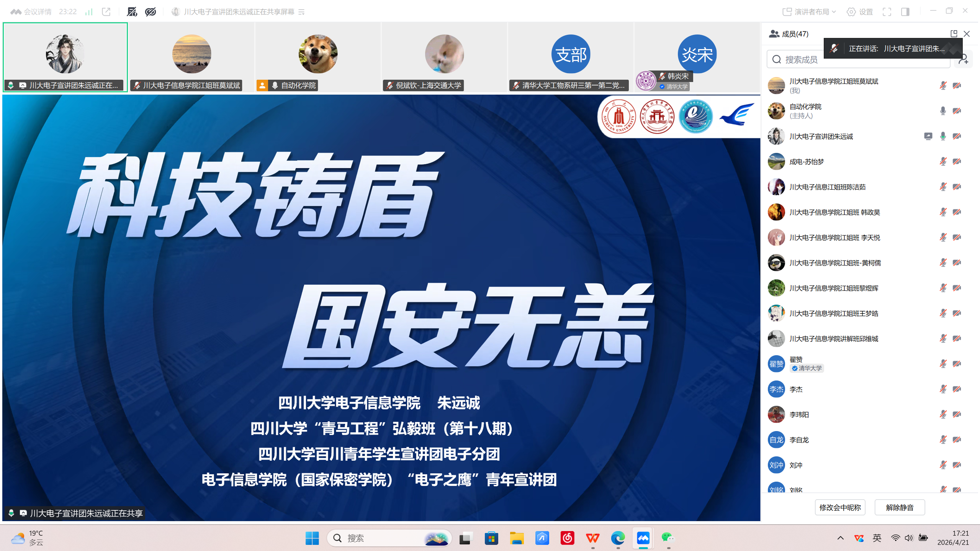Click the network signal strength icon
This screenshot has height=551, width=980.
pos(89,12)
